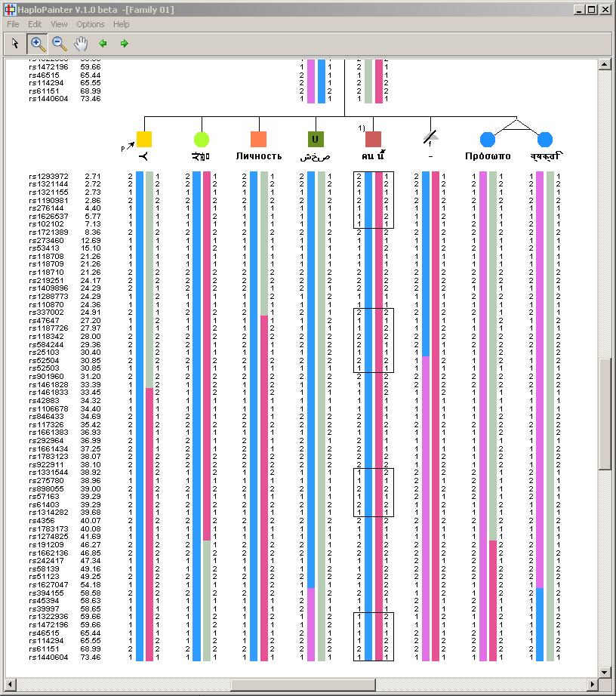Click the vertical scrollbar thumb
616x696 pixels.
(605, 414)
